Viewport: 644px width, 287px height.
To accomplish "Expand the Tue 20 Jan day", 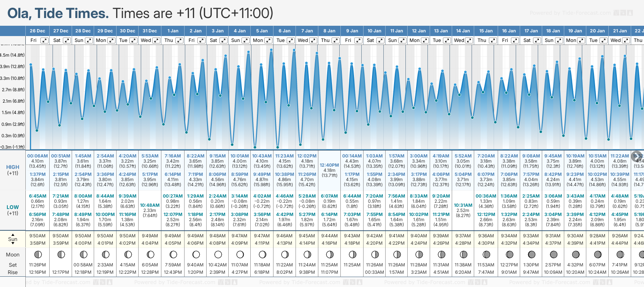I will pyautogui.click(x=603, y=40).
